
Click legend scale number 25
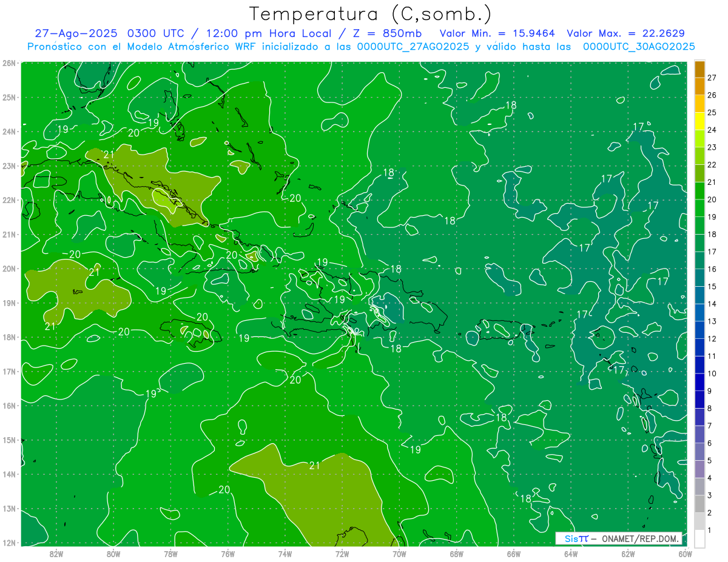pyautogui.click(x=712, y=112)
